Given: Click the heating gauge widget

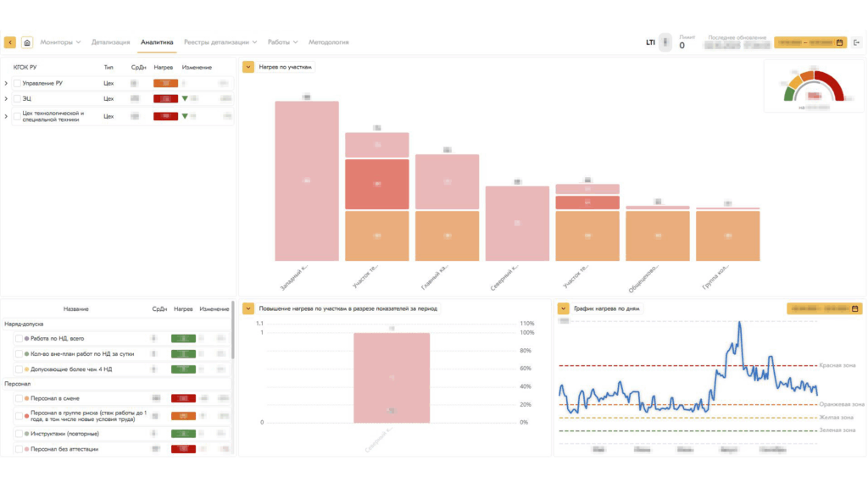Looking at the screenshot, I should click(x=811, y=86).
